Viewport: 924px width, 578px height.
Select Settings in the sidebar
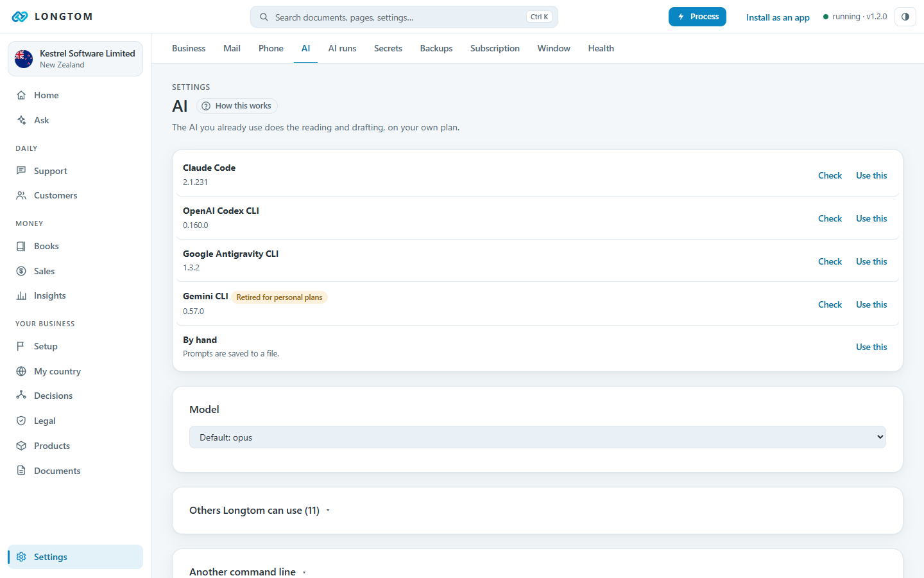point(75,557)
